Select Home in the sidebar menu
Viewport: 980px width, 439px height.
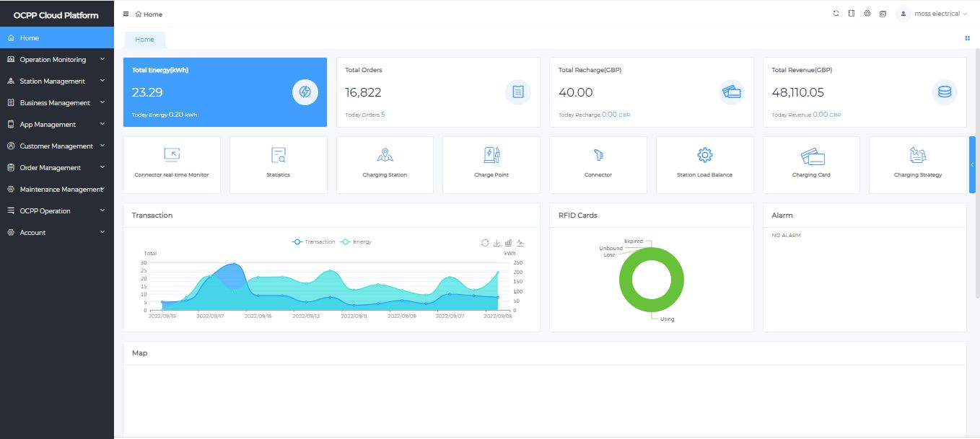[57, 37]
